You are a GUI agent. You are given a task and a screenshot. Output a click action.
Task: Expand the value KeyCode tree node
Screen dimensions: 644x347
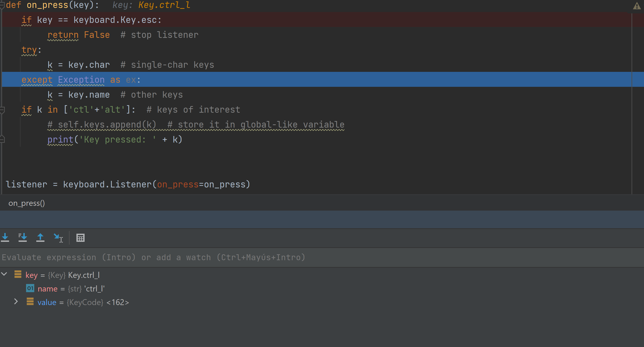tap(16, 302)
